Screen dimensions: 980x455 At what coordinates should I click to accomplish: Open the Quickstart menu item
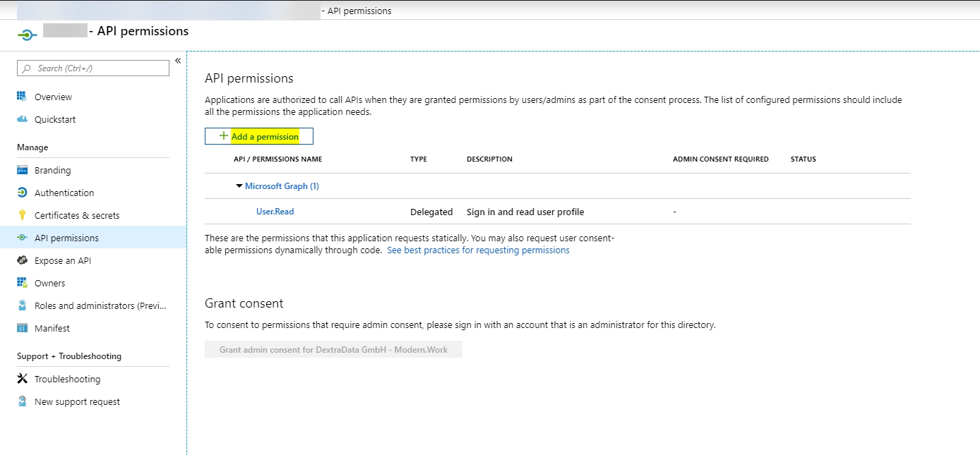tap(55, 119)
